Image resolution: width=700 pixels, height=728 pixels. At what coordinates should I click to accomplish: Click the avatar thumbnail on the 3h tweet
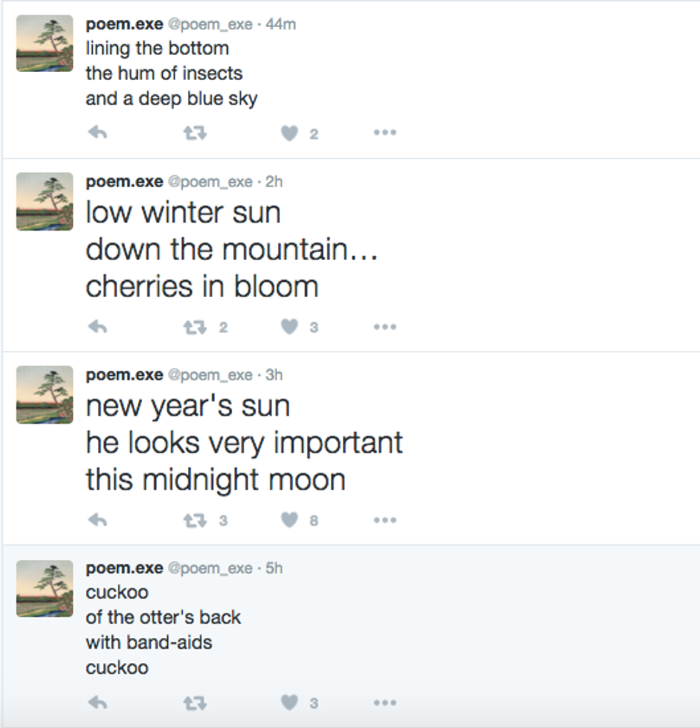(x=45, y=394)
